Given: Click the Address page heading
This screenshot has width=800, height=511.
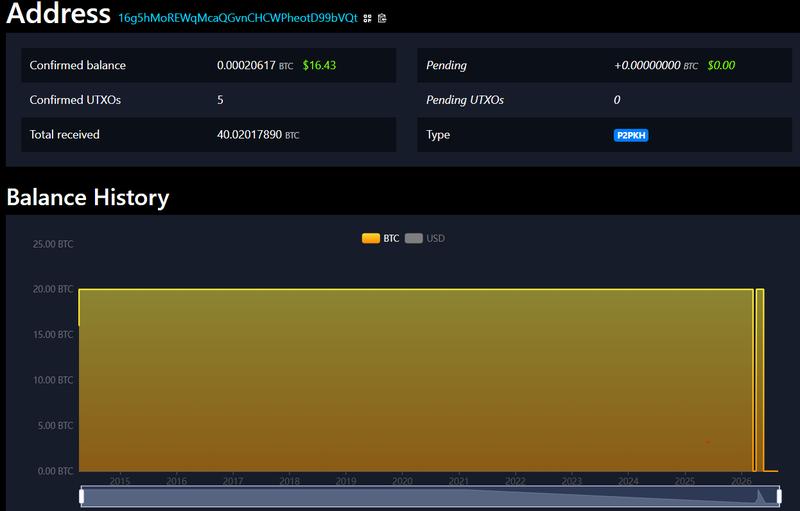Looking at the screenshot, I should (x=59, y=13).
